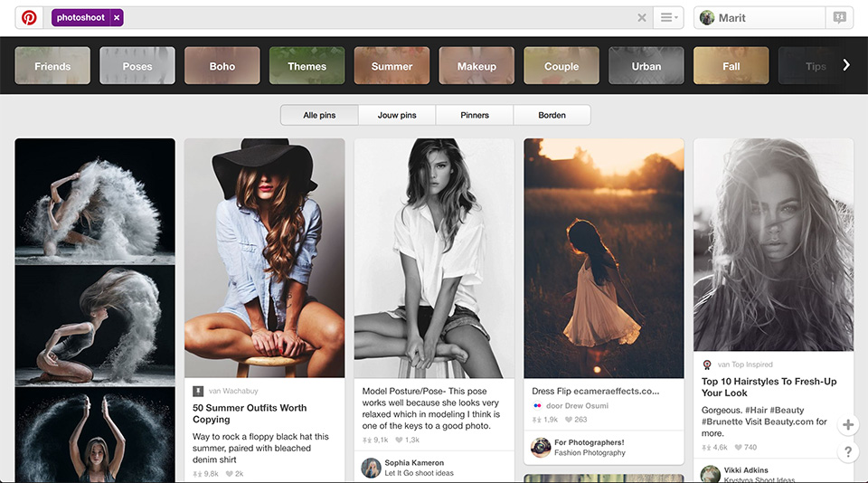
Task: Click the Pinterest logo icon
Action: [29, 18]
